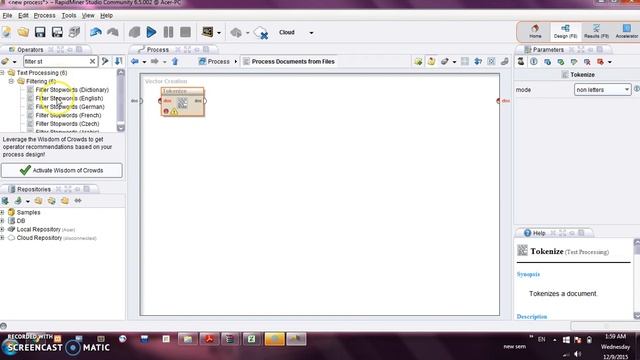The height and width of the screenshot is (360, 640).
Task: Select Filter Stopwords (French) operator
Action: pos(68,115)
